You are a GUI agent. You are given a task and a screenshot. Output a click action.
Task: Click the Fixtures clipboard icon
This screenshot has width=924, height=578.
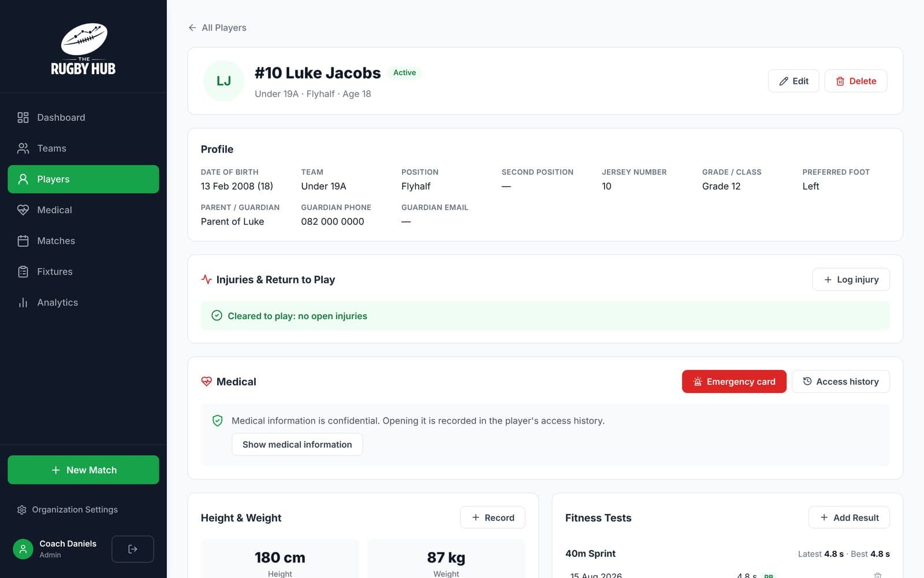point(23,271)
